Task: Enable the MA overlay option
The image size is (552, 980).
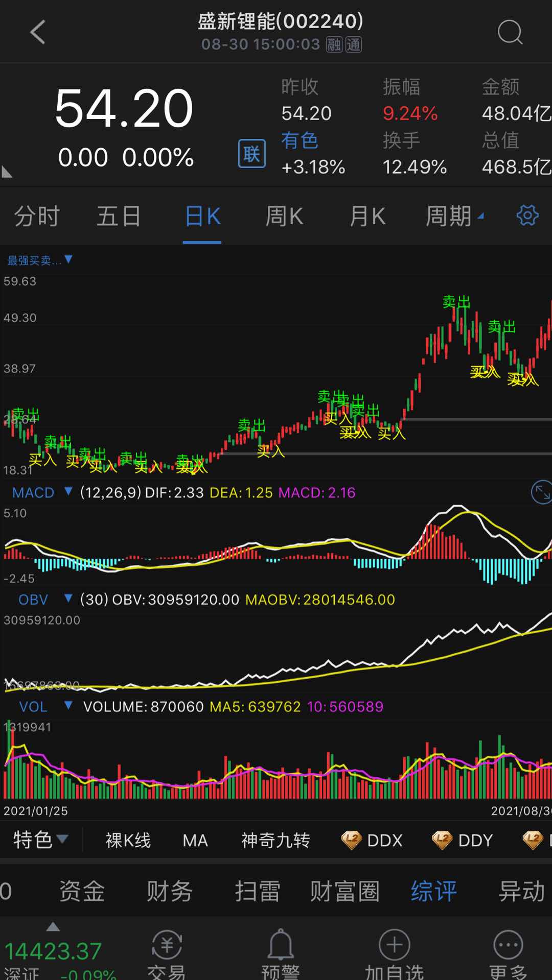Action: [x=195, y=840]
